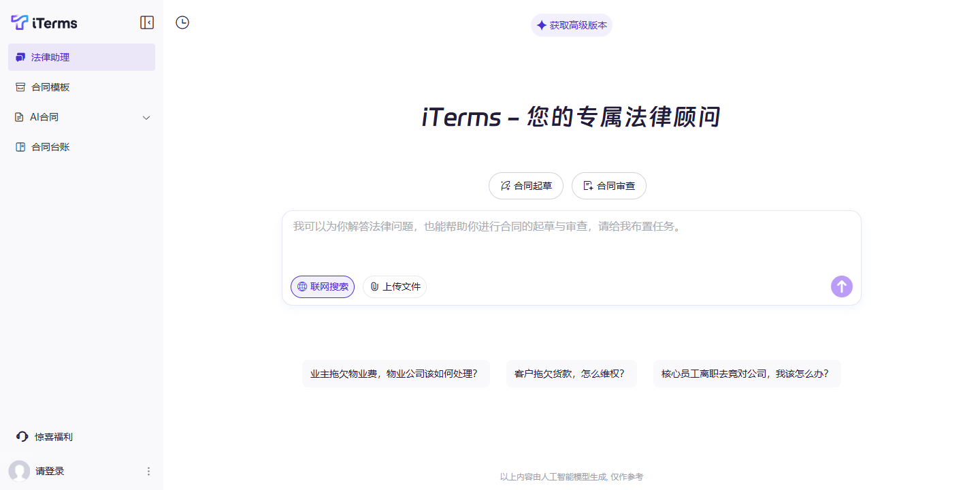Screen dimensions: 980x490
Task: Collapse the sidebar with the panel icon
Action: point(147,22)
